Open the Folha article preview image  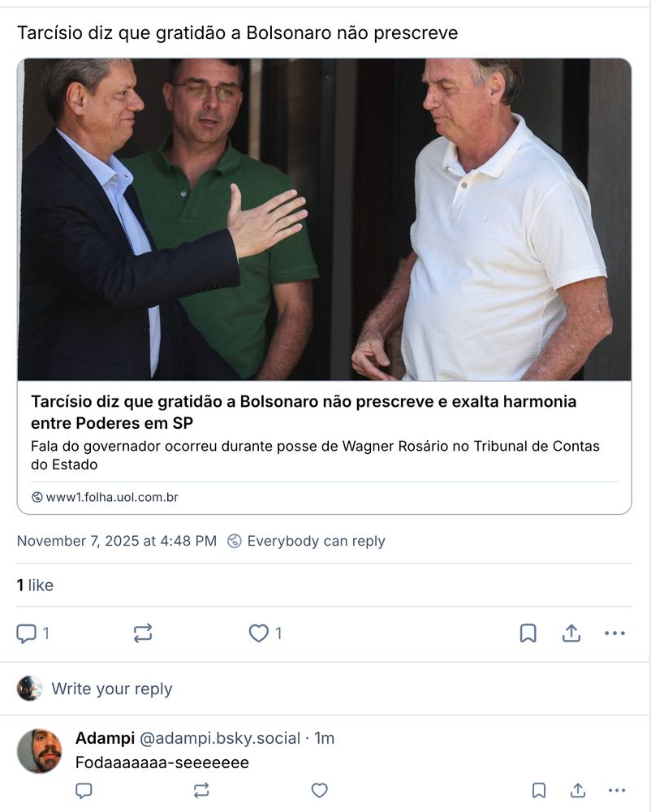click(325, 219)
